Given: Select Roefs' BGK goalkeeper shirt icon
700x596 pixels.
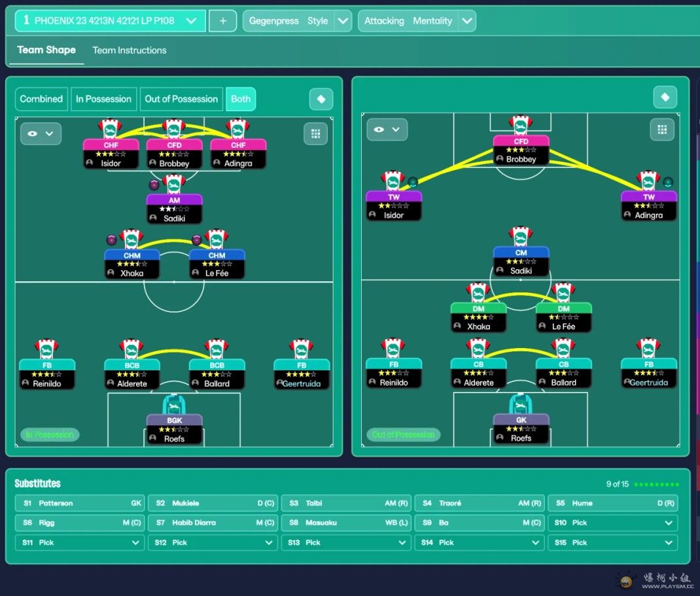Looking at the screenshot, I should click(174, 405).
